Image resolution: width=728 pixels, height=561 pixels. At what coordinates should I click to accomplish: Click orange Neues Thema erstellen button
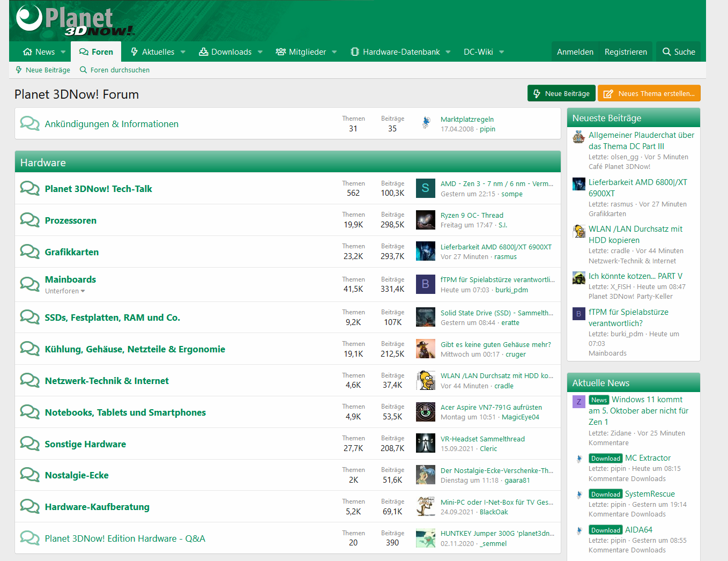click(x=649, y=93)
